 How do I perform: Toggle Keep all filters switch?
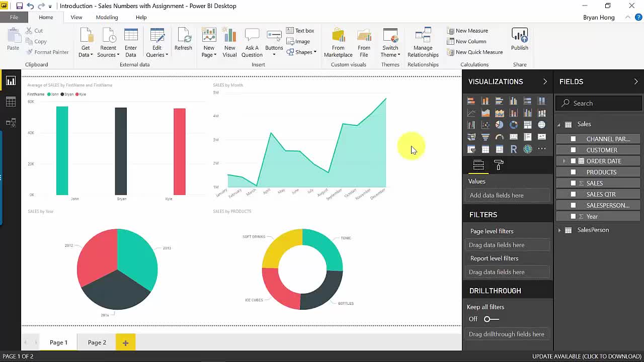[x=491, y=319]
